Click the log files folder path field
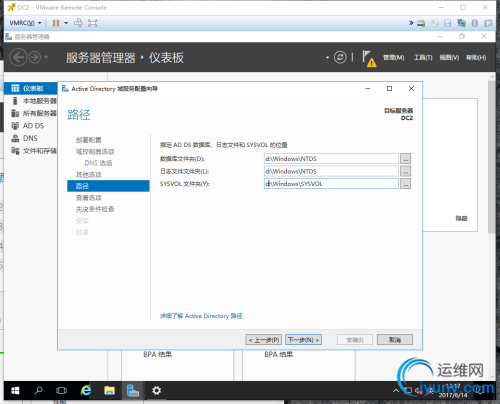500x404 pixels. (331, 171)
